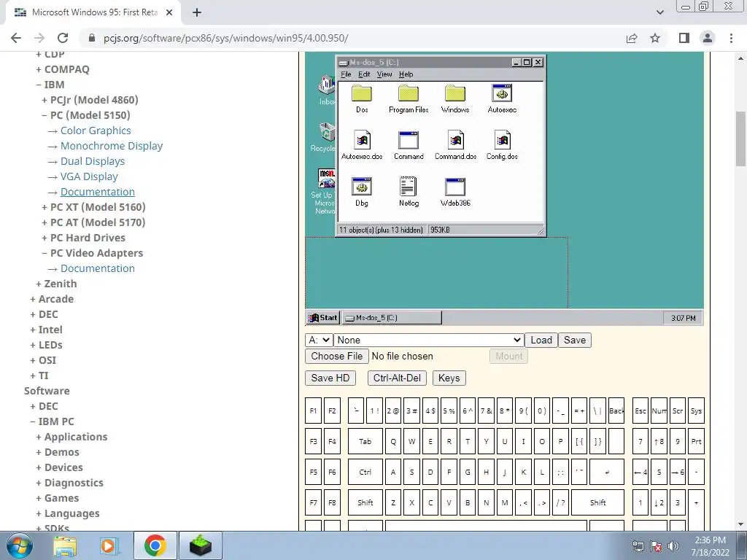This screenshot has height=560, width=747.
Task: Select the Autoexec batch file icon
Action: tap(502, 93)
